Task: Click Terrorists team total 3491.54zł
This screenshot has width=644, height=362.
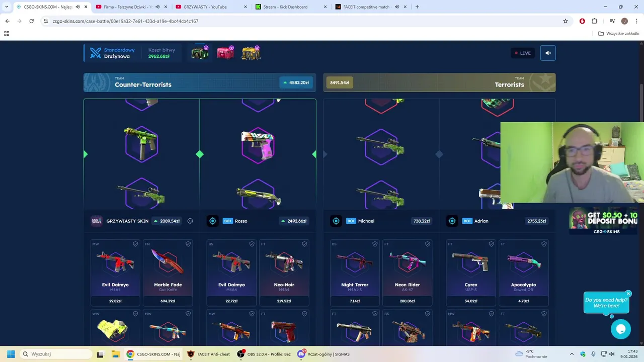Action: [340, 82]
